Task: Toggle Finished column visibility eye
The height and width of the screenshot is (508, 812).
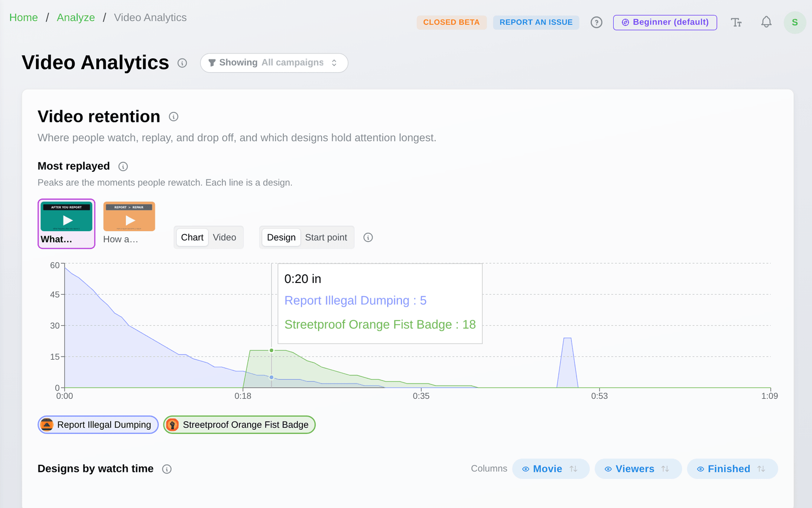Action: pyautogui.click(x=700, y=469)
